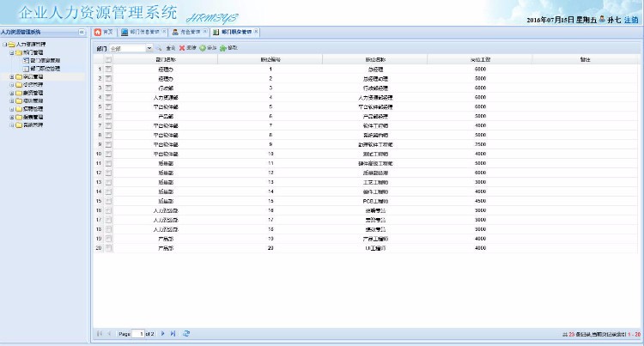This screenshot has width=644, height=346.
Task: Click the page number input field
Action: pyautogui.click(x=138, y=334)
